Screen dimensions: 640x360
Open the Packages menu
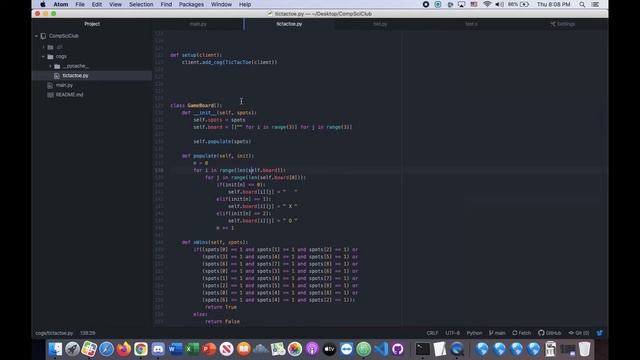click(191, 4)
